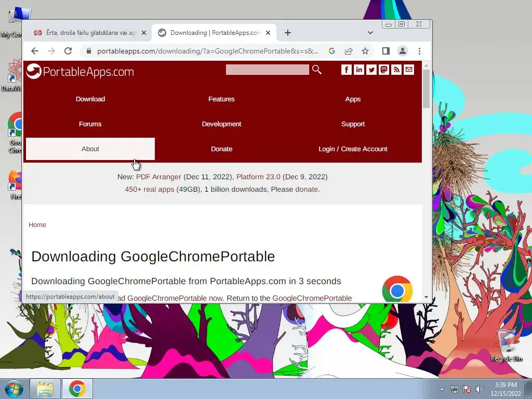This screenshot has width=532, height=399.
Task: Click the address bar URL text
Action: pyautogui.click(x=207, y=51)
